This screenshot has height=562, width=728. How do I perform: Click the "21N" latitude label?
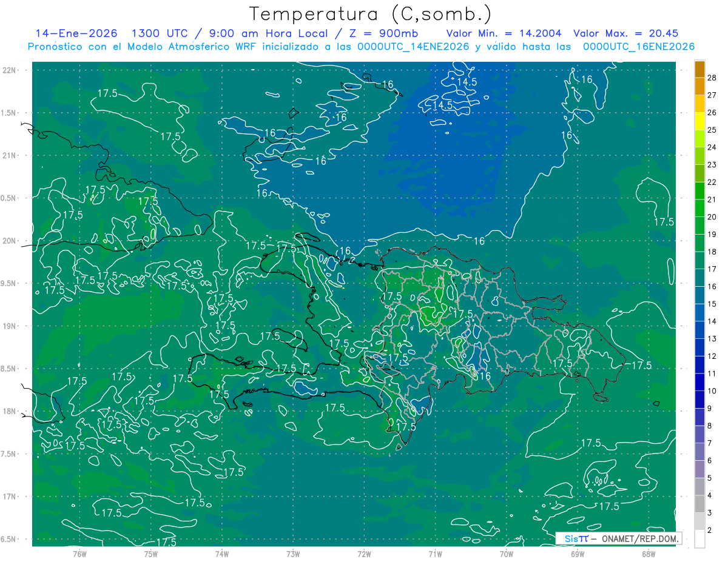click(x=10, y=155)
